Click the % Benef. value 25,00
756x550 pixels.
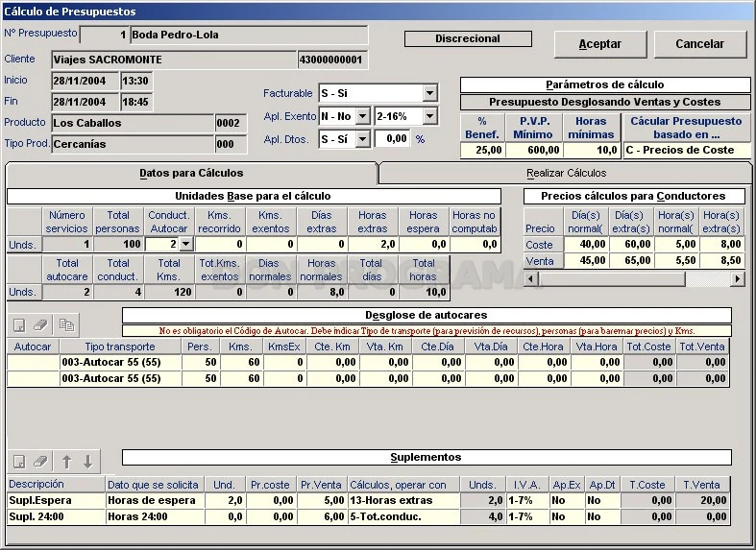482,150
